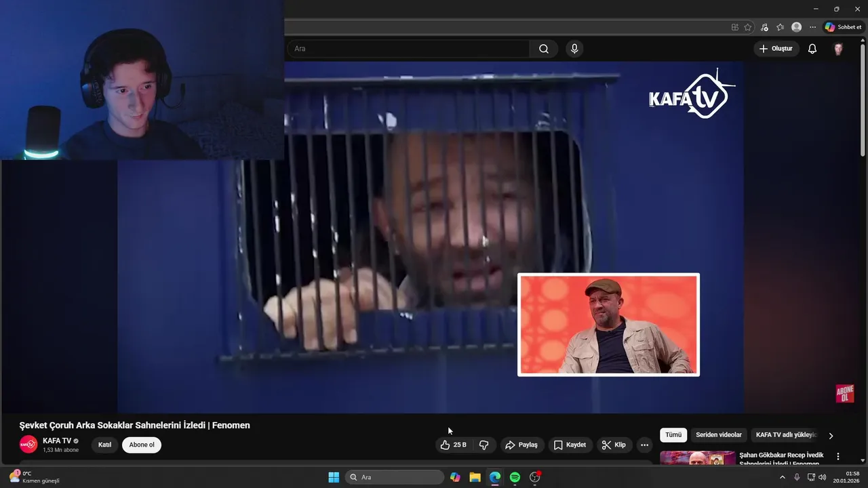
Task: Open YouTube notifications bell
Action: point(812,49)
